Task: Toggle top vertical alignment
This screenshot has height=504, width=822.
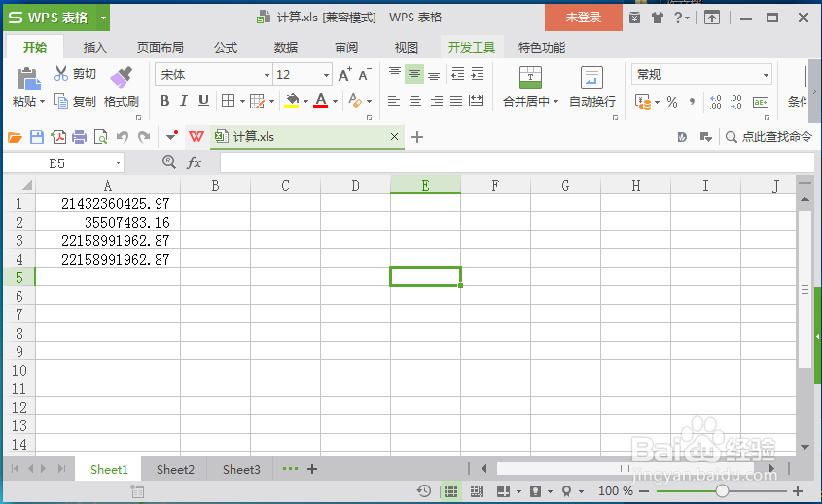Action: click(395, 73)
